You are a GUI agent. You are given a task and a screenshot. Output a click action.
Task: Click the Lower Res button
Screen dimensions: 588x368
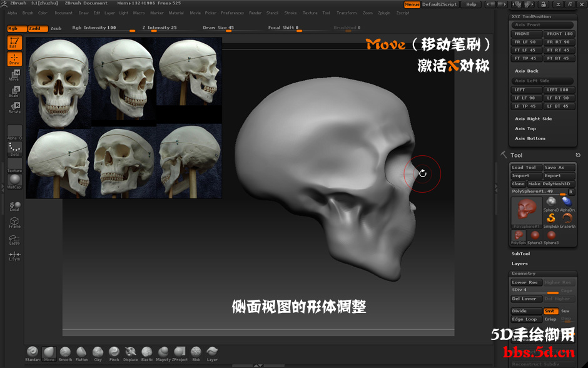(x=527, y=282)
